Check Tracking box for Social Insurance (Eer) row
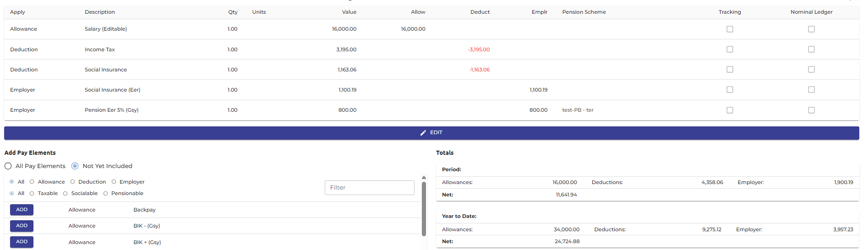The image size is (868, 250). (x=730, y=90)
